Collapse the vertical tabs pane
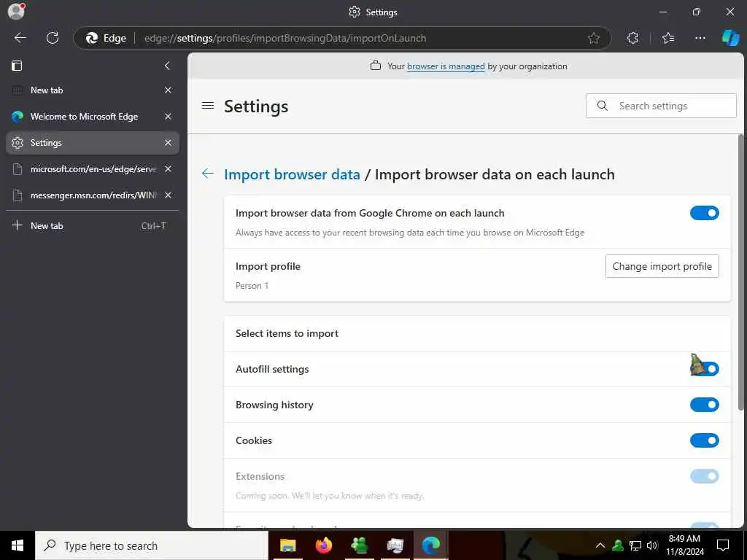Image resolution: width=747 pixels, height=560 pixels. (167, 66)
